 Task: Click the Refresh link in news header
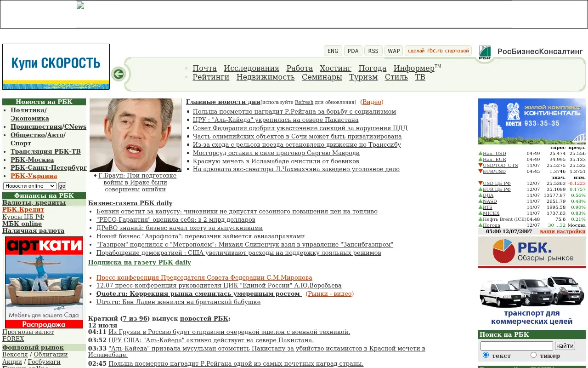click(x=304, y=102)
